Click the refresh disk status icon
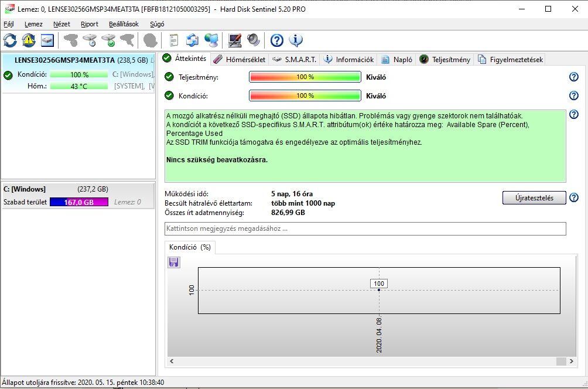This screenshot has width=588, height=389. [x=10, y=40]
